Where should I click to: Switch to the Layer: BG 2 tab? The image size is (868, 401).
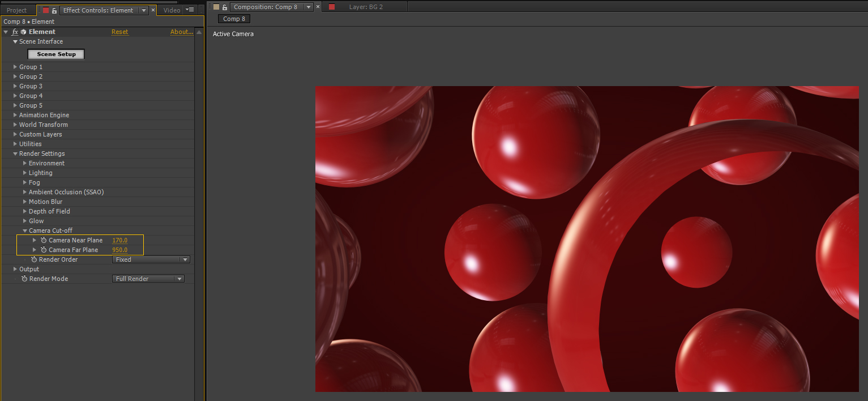pos(365,7)
